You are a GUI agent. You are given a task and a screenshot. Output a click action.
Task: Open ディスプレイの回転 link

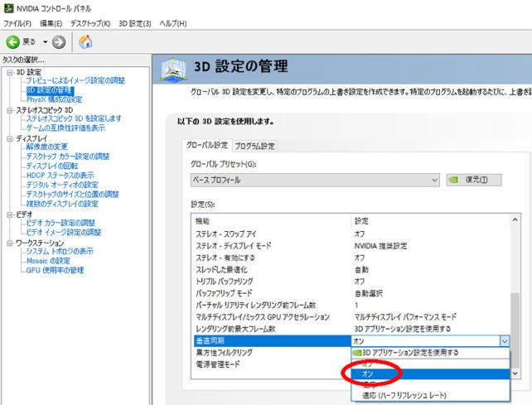[52, 166]
